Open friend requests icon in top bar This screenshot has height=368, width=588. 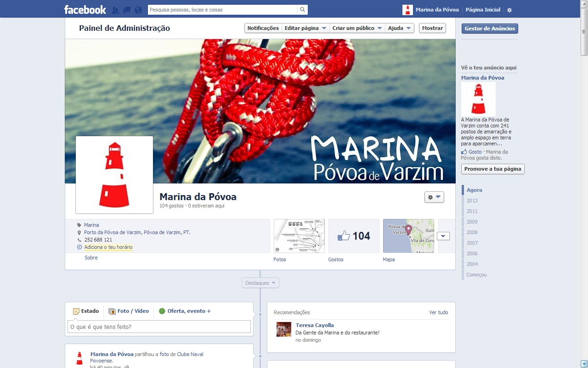(x=115, y=10)
